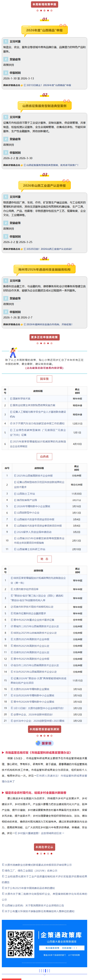Open the link about 2026年度山西精品申报, 3月13日截止
Screen dimensions: 90x980
49,85
